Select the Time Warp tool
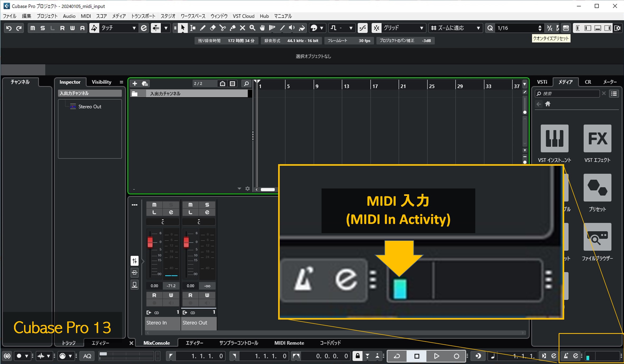The height and width of the screenshot is (364, 624). 272,28
